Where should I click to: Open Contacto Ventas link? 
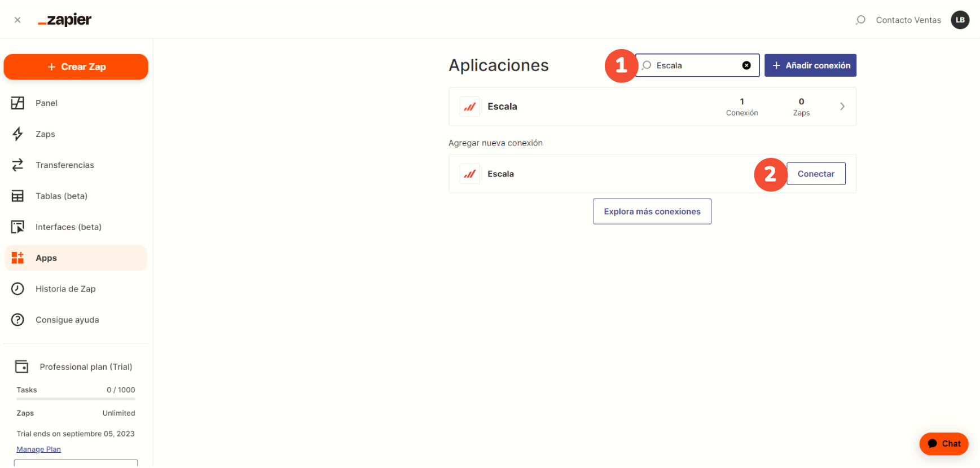pos(908,20)
